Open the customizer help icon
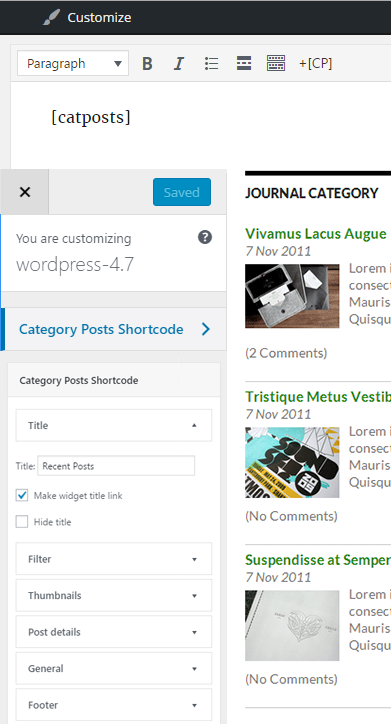The width and height of the screenshot is (391, 724). coord(205,237)
